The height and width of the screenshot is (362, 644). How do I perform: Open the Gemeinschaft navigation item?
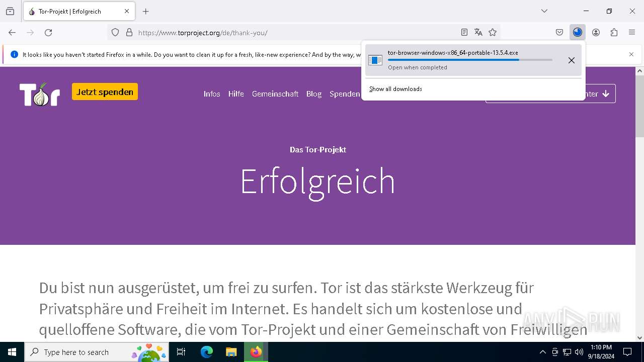[275, 94]
